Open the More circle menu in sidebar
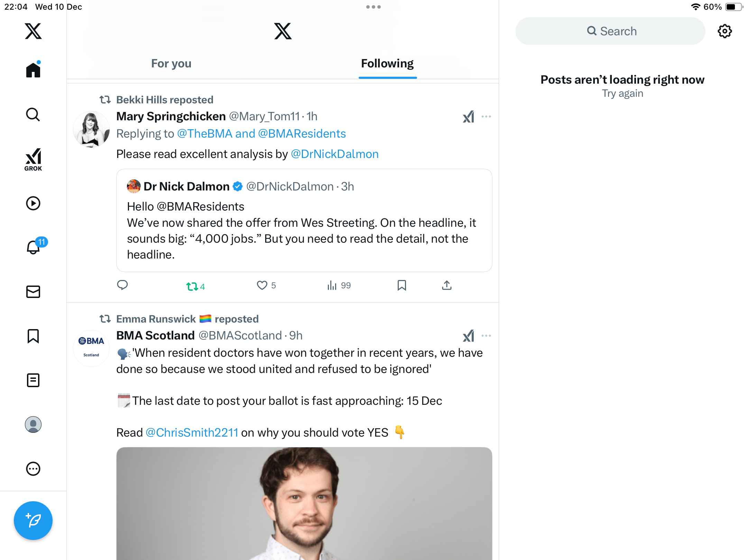The image size is (747, 560). click(x=33, y=469)
